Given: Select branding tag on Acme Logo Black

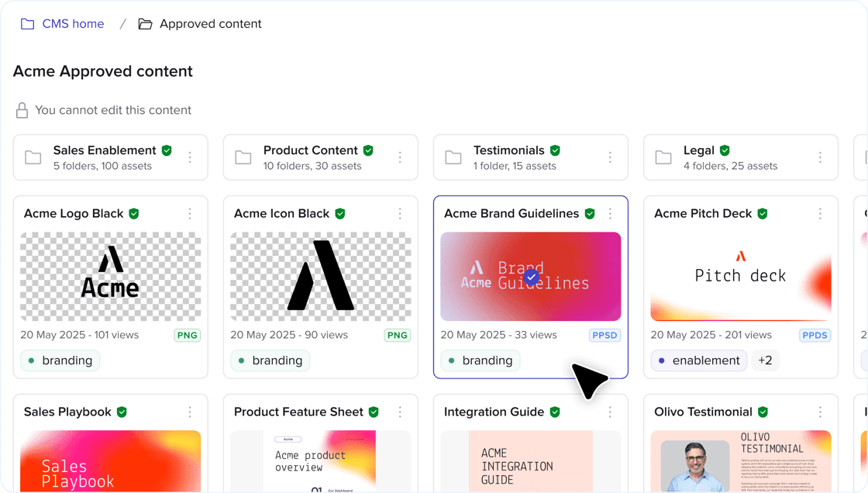Looking at the screenshot, I should tap(60, 360).
